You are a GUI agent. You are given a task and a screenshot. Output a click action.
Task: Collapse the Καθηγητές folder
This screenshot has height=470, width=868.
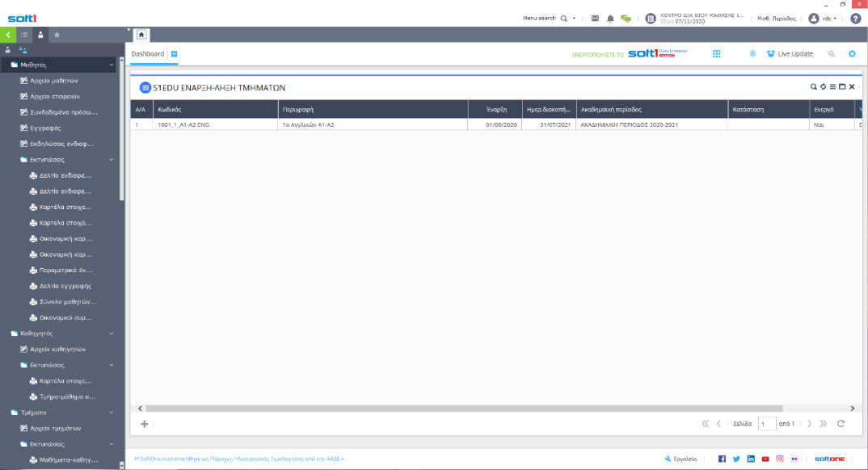click(112, 334)
